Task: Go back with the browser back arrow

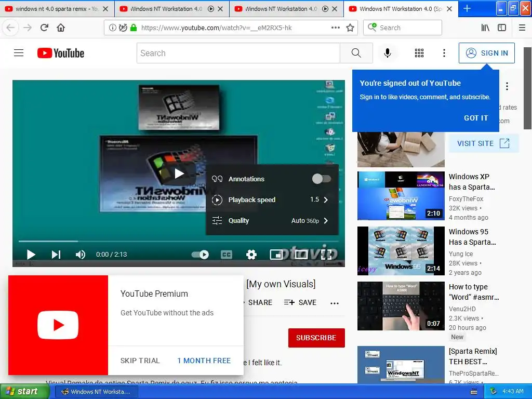Action: pos(10,28)
